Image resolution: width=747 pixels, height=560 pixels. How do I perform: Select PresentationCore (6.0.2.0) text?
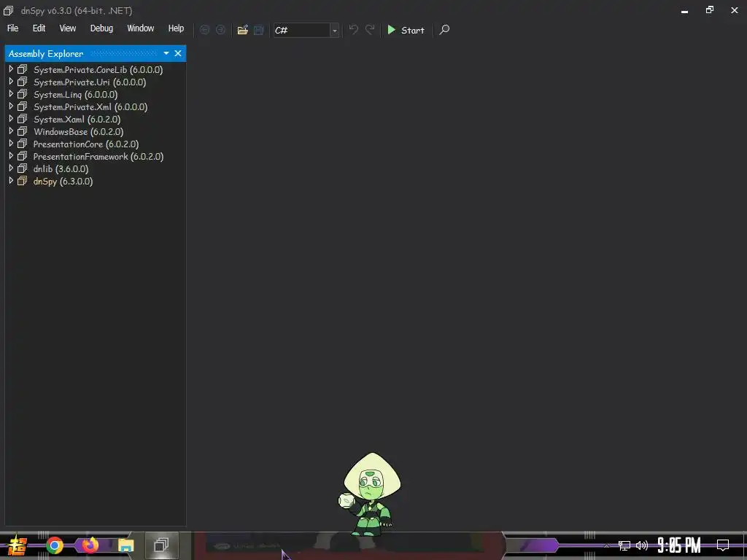coord(86,144)
